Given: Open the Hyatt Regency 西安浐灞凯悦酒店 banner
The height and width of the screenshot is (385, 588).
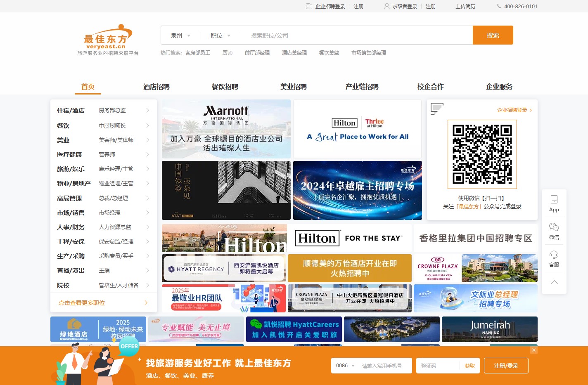Looking at the screenshot, I should [x=224, y=268].
